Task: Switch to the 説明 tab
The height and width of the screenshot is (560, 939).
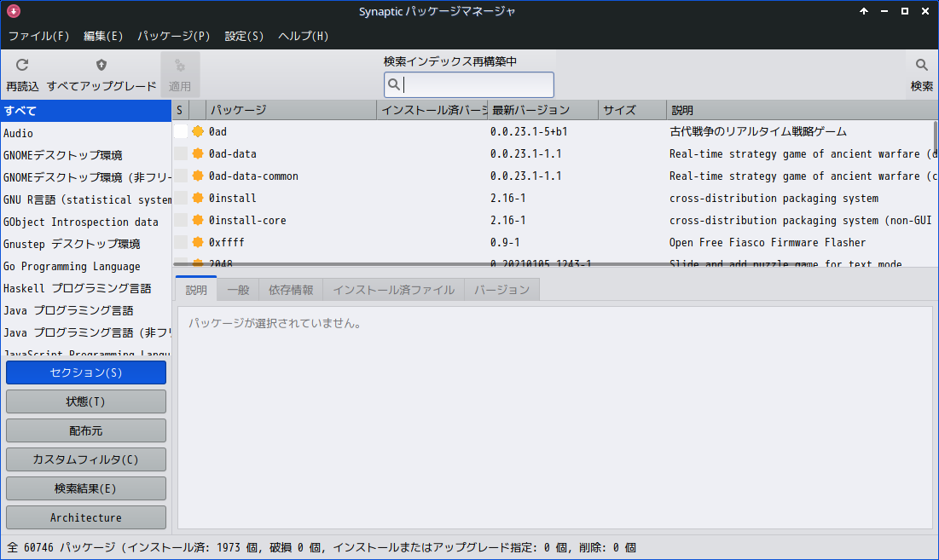Action: tap(196, 290)
